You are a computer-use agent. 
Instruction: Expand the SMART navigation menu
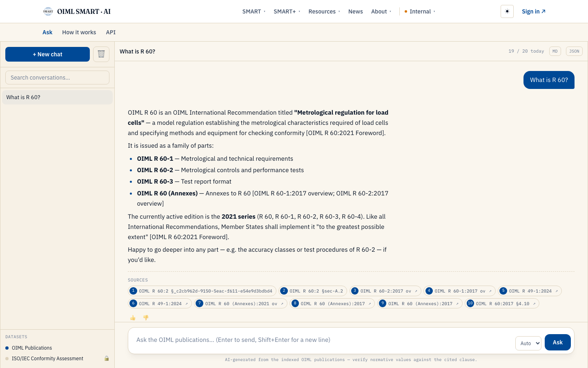point(254,11)
